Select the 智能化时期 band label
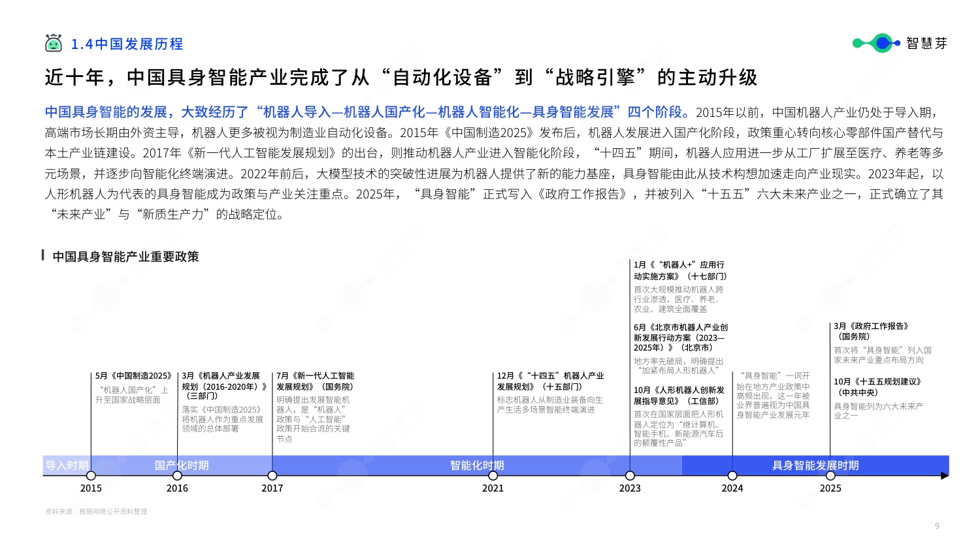Viewport: 980px width, 551px height. pos(477,465)
